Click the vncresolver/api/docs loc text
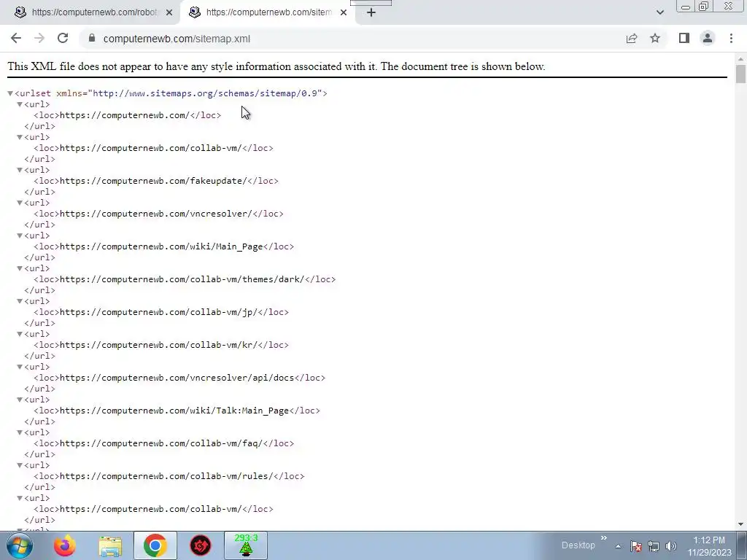 click(x=177, y=378)
